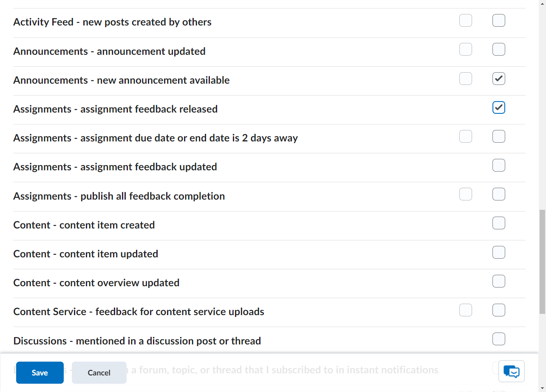Select publish all feedback completion right checkbox
Screen dimensions: 546x392
coord(499,194)
